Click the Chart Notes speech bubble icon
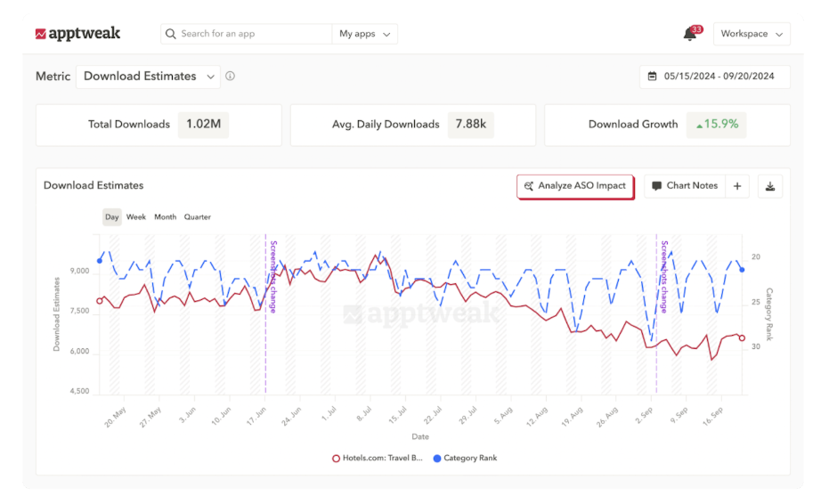 pos(657,186)
